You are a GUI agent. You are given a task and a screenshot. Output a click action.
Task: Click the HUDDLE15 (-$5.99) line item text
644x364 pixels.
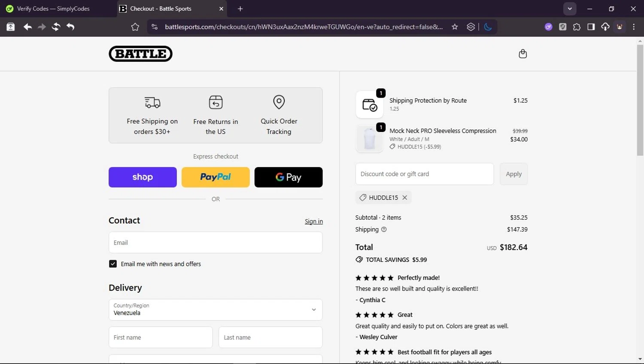coord(419,147)
